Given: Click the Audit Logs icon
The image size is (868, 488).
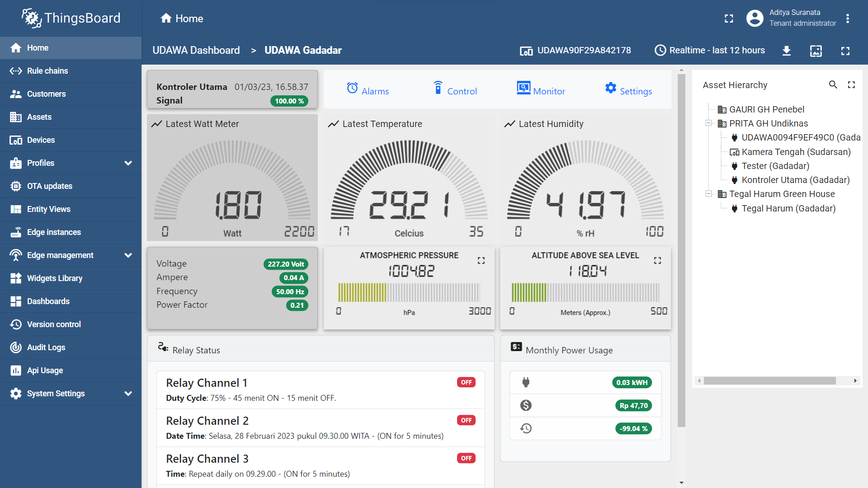Looking at the screenshot, I should [16, 347].
